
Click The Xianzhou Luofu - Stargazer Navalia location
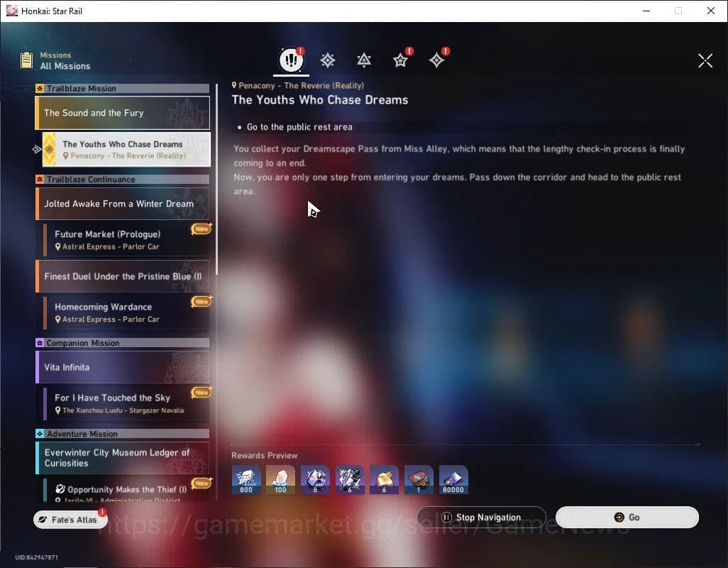(x=123, y=410)
